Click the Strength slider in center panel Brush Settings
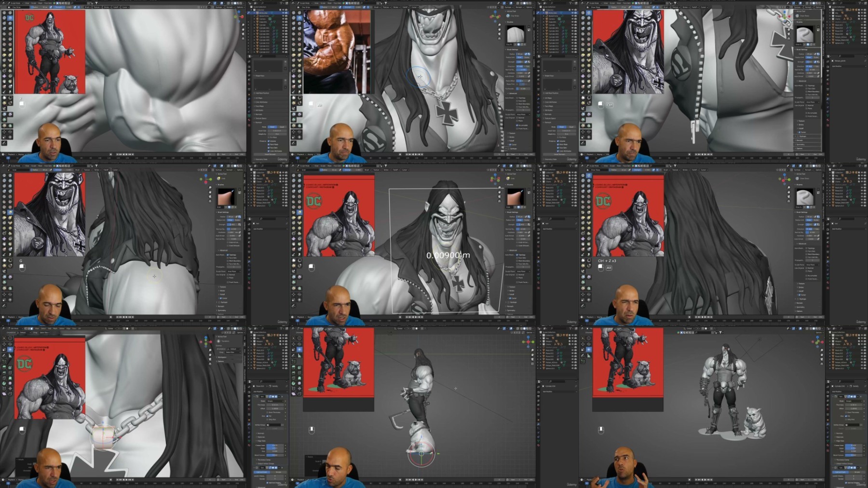The image size is (868, 488). [522, 224]
